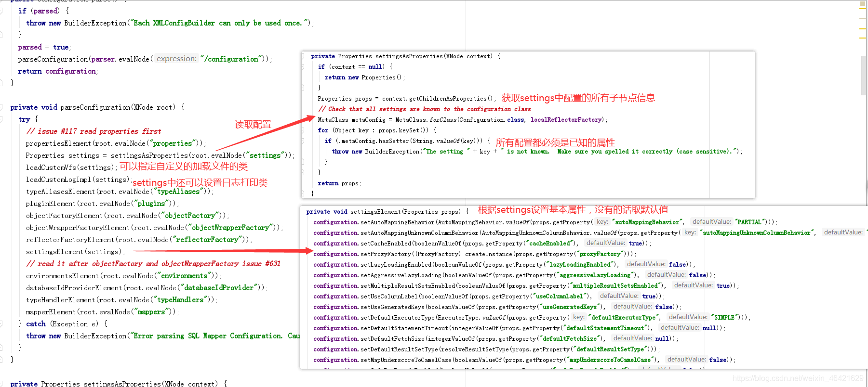Click the 'issue #631' comment line
This screenshot has height=387, width=868.
pyautogui.click(x=153, y=264)
